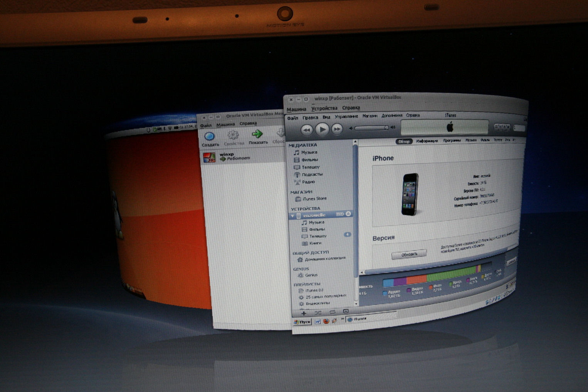The height and width of the screenshot is (392, 588).
Task: Open the iTunes Дополнения menu
Action: click(x=392, y=116)
